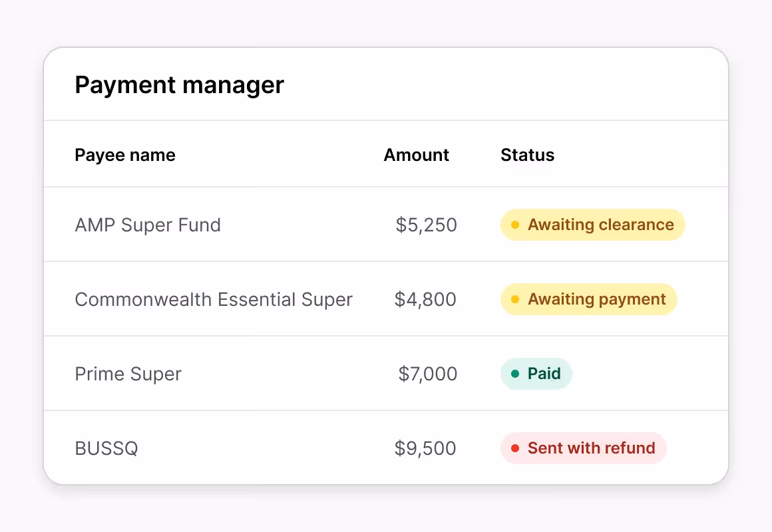Select the Status column header
The width and height of the screenshot is (772, 532).
tap(527, 155)
